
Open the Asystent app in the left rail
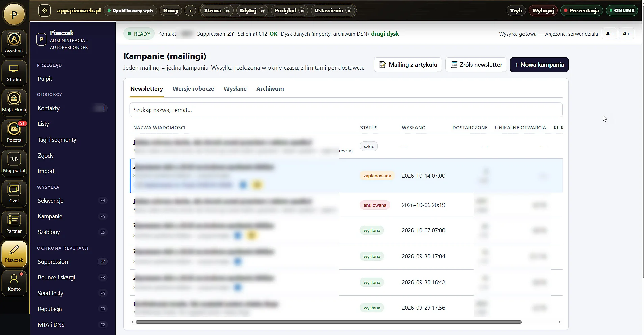coord(14,44)
